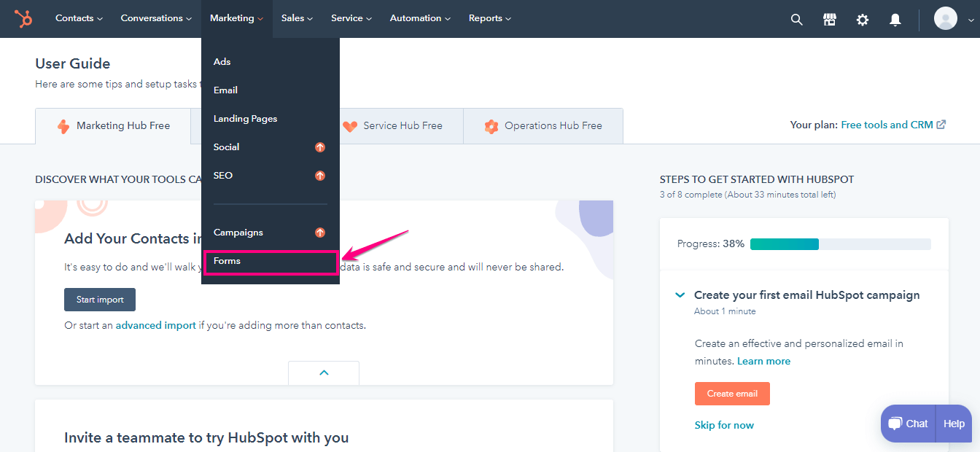Click 'Invite a teammate to try HubSpot' heading
This screenshot has width=980, height=452.
tap(206, 437)
